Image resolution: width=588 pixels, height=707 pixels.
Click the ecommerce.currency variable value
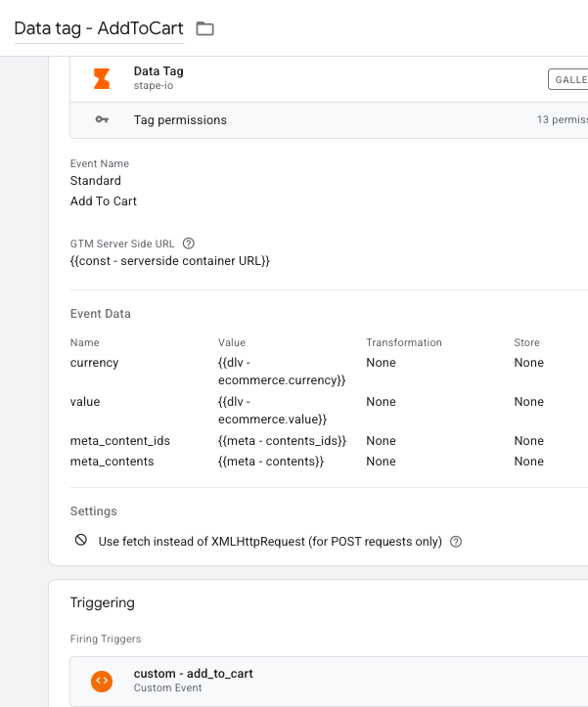pos(282,371)
